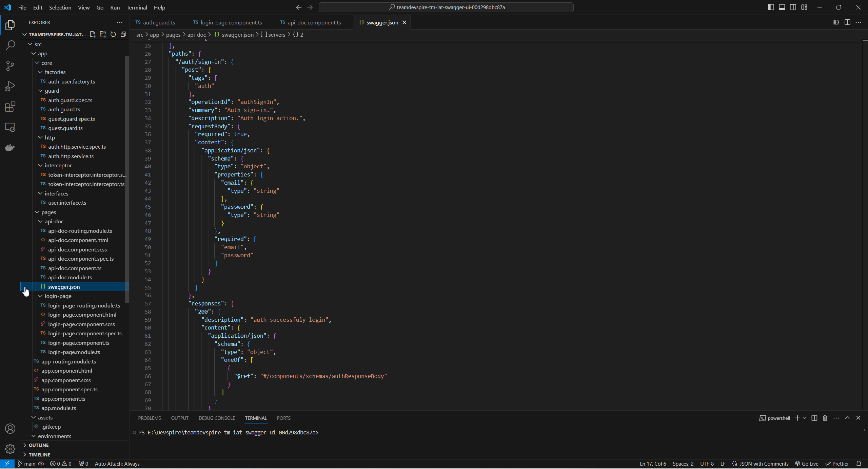Click Go Live in status bar

point(807,464)
